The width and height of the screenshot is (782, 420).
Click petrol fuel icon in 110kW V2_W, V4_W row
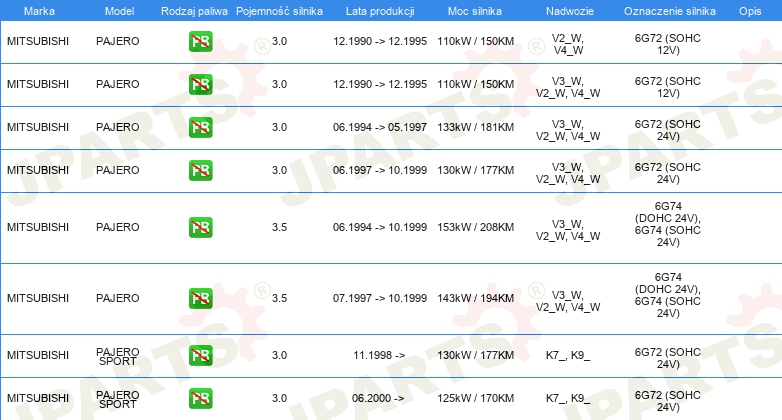pyautogui.click(x=200, y=41)
